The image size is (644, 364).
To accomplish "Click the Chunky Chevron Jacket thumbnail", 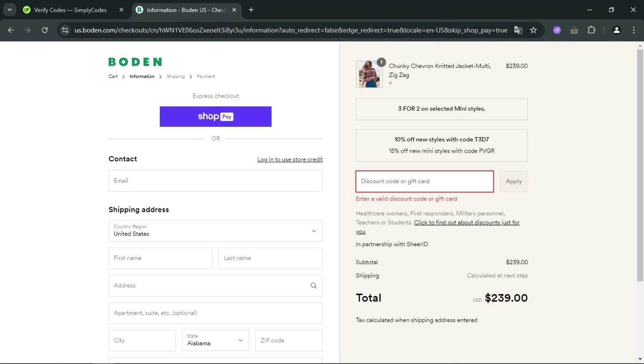I will tap(369, 74).
